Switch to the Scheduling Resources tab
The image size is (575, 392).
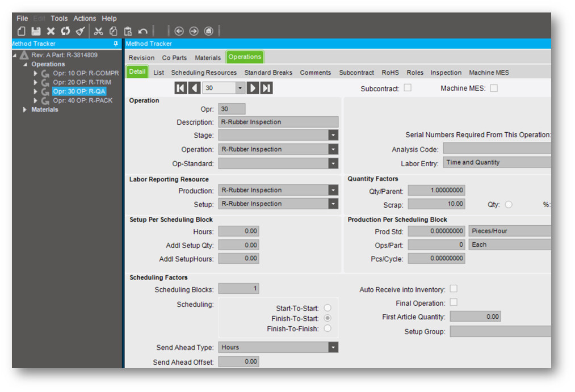click(x=204, y=73)
